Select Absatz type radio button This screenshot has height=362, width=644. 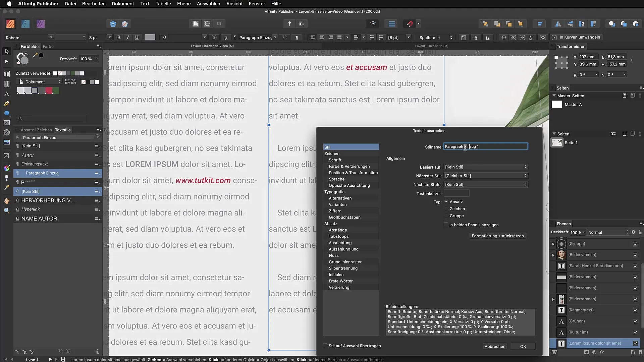point(446,201)
